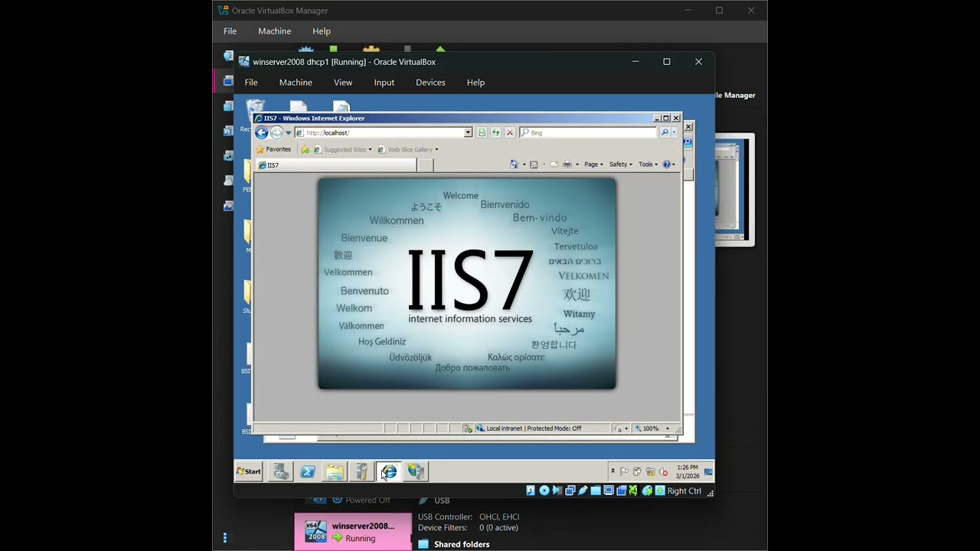Open a new blank IE tab
This screenshot has width=980, height=551.
click(426, 165)
